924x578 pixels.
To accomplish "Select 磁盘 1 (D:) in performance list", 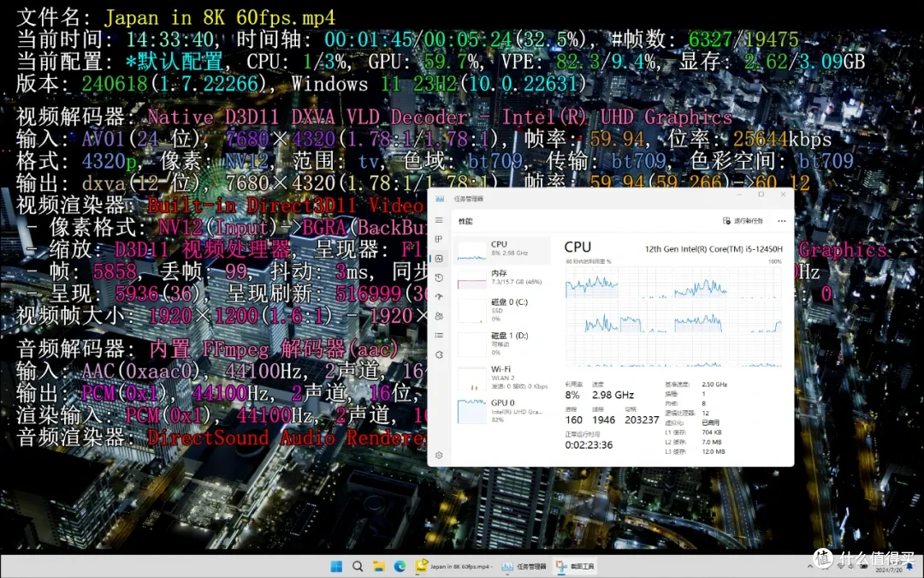I will click(503, 344).
